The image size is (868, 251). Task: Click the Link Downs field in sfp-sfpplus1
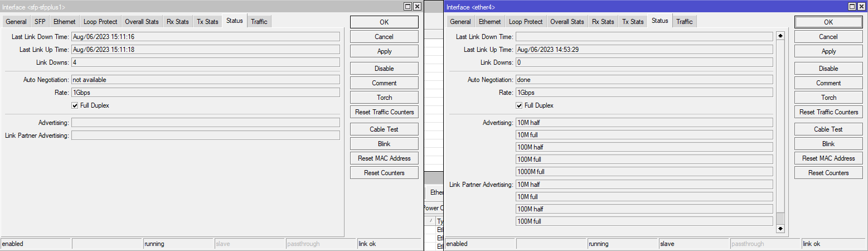click(x=205, y=62)
